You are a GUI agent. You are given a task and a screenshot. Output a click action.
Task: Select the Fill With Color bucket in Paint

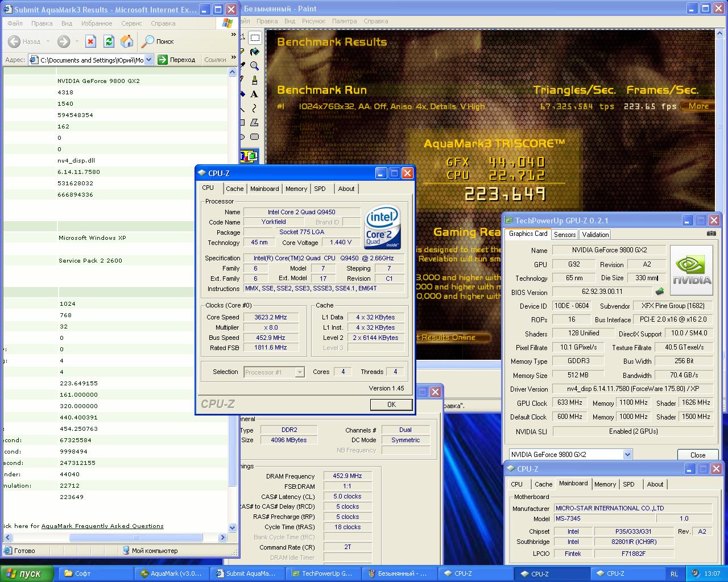pos(255,52)
